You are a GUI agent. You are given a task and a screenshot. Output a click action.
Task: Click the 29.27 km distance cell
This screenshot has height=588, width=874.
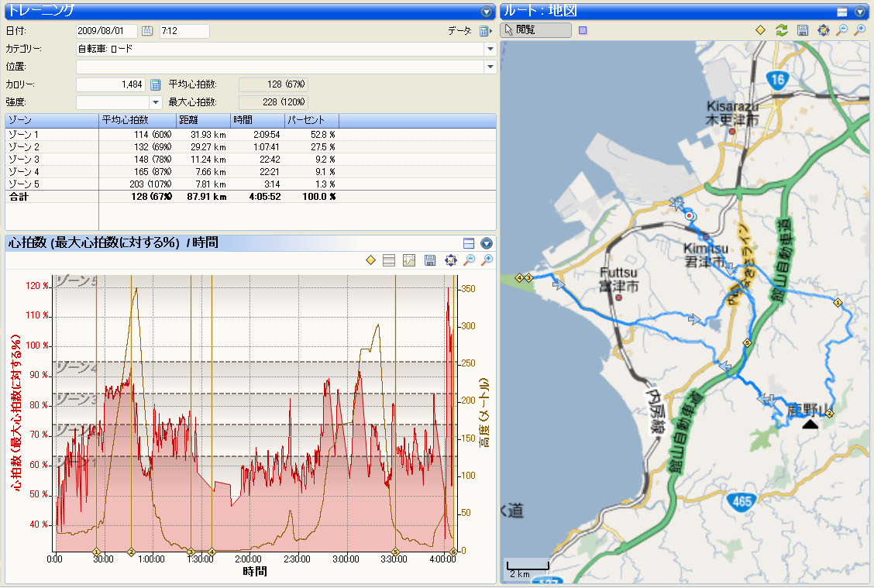click(208, 147)
